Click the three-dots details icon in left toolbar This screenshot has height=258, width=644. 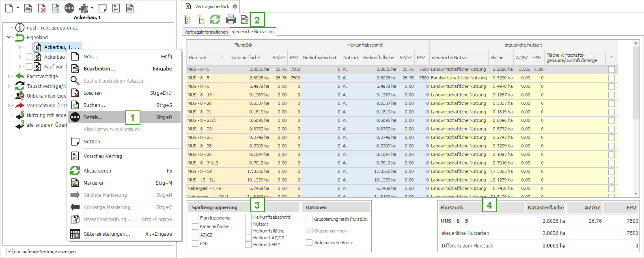tap(69, 8)
